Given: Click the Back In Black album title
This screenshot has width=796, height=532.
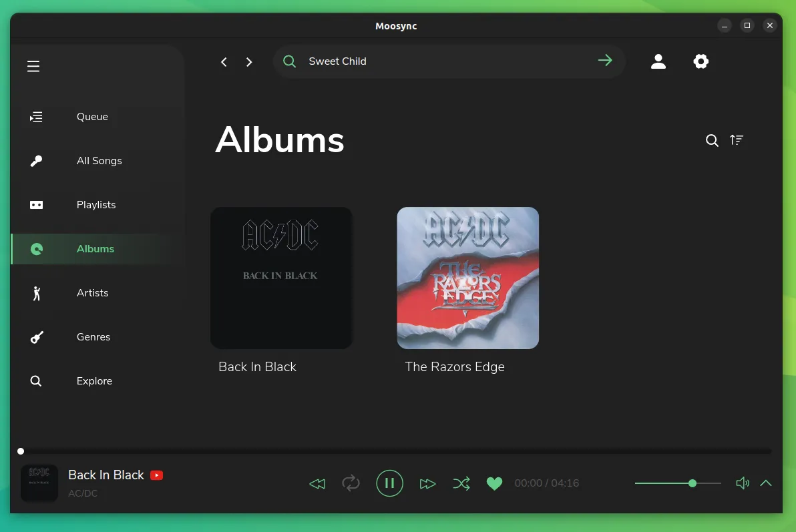Looking at the screenshot, I should pyautogui.click(x=257, y=367).
